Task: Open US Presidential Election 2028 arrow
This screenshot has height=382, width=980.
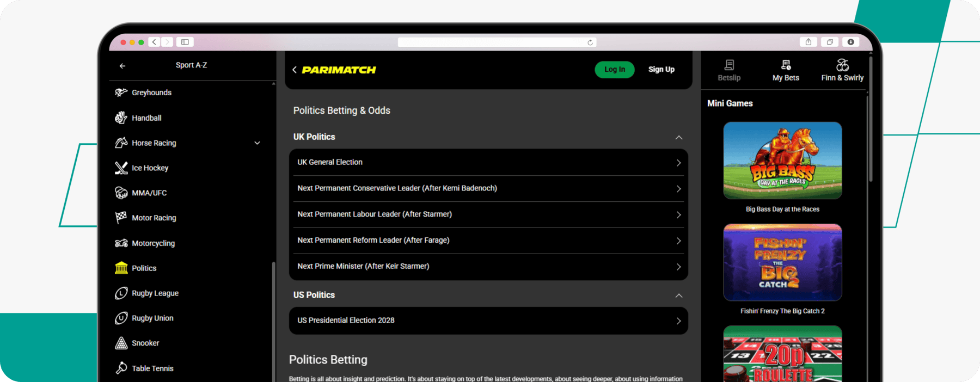Action: [679, 321]
